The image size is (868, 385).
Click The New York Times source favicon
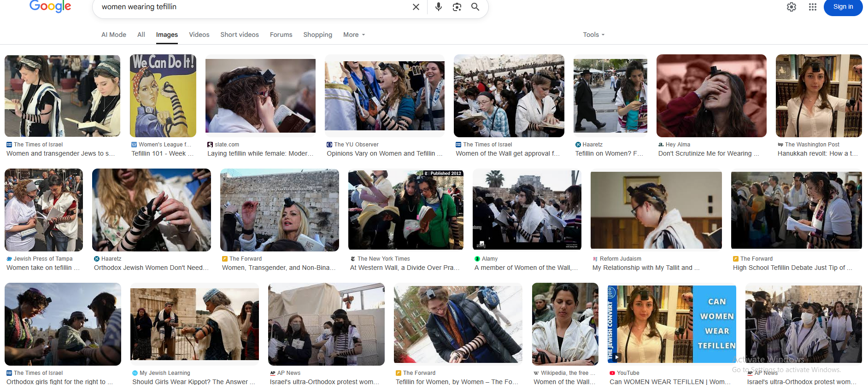[353, 259]
